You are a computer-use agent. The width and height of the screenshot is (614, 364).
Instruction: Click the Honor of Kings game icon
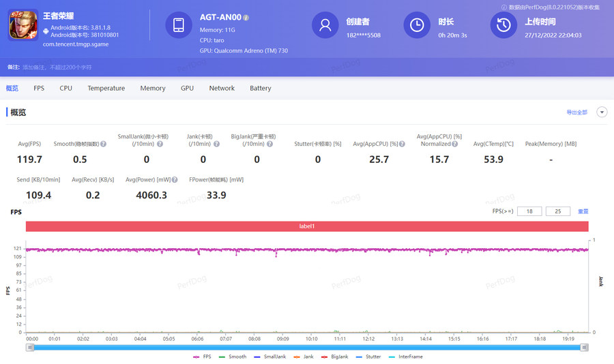23,25
